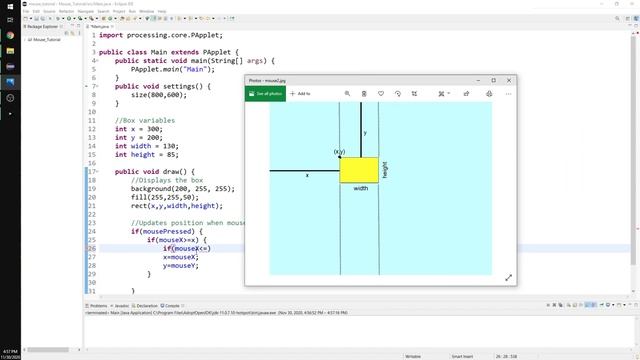Viewport: 640px width, 360px height.
Task: Switch to the Javadoc tab
Action: [x=120, y=306]
